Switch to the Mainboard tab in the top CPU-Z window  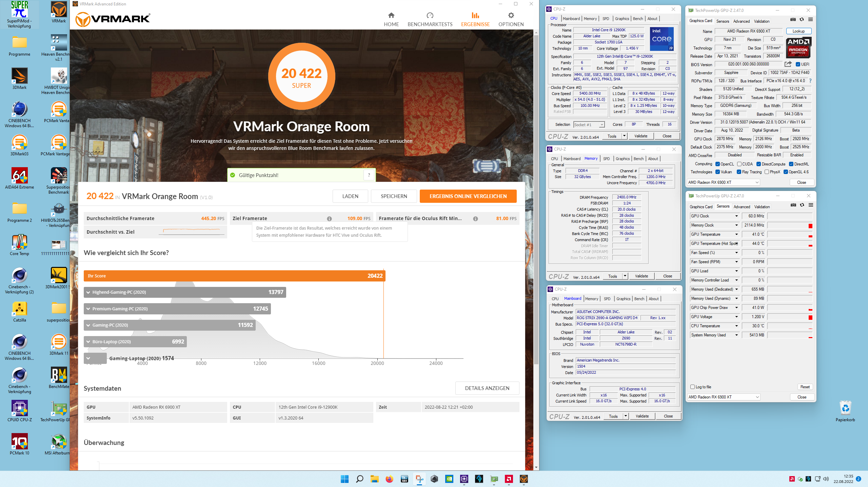571,19
